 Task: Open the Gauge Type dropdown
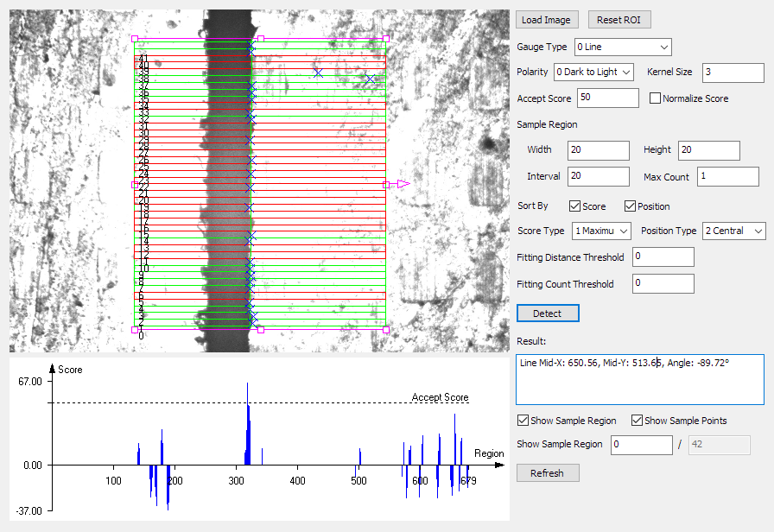(623, 47)
